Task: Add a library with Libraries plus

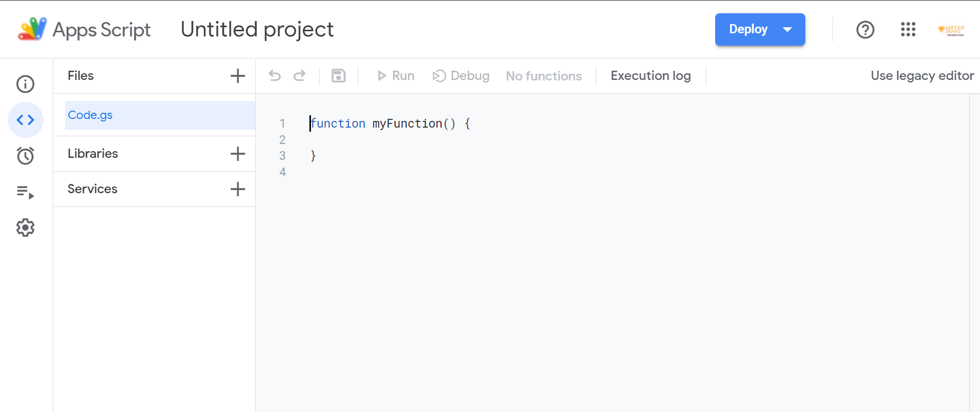Action: click(x=238, y=154)
